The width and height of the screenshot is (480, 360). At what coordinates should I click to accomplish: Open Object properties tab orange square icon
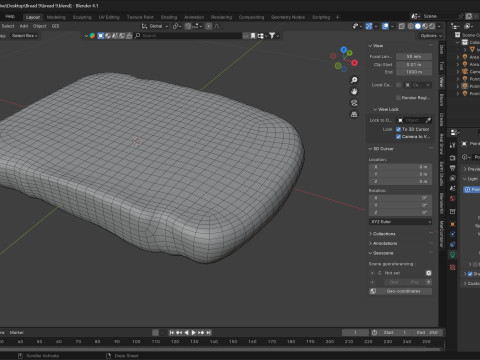pyautogui.click(x=452, y=224)
